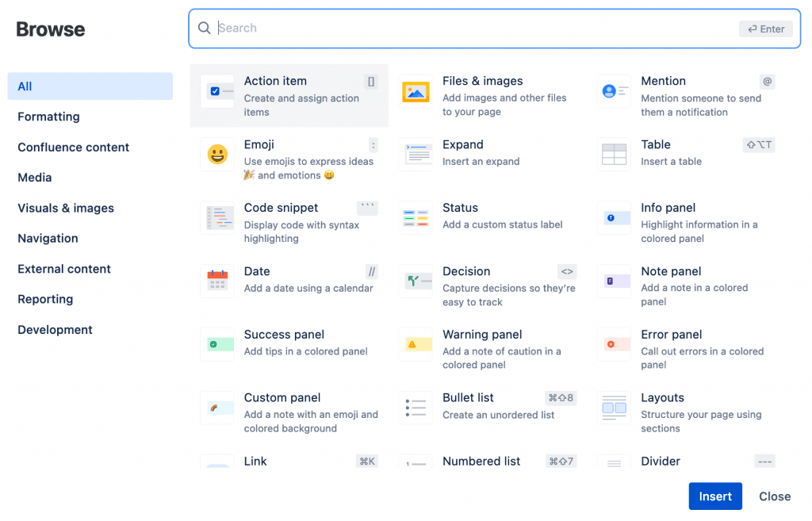This screenshot has width=812, height=521.
Task: Choose the Success panel icon
Action: (217, 344)
